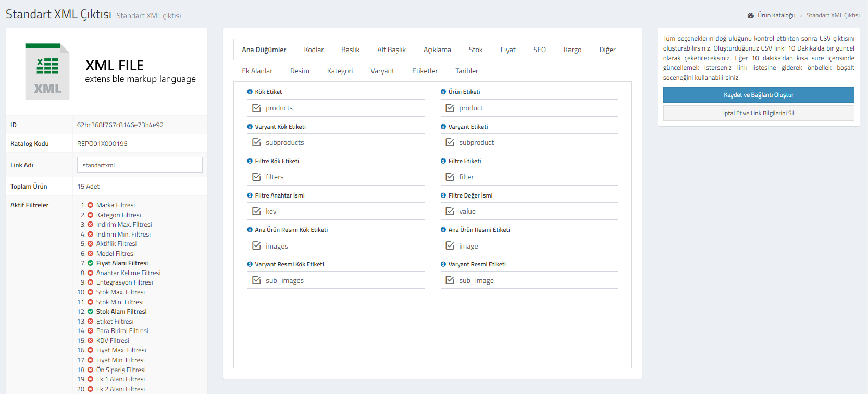
Task: Click red X icon beside Kategori Filtresi
Action: pos(90,215)
